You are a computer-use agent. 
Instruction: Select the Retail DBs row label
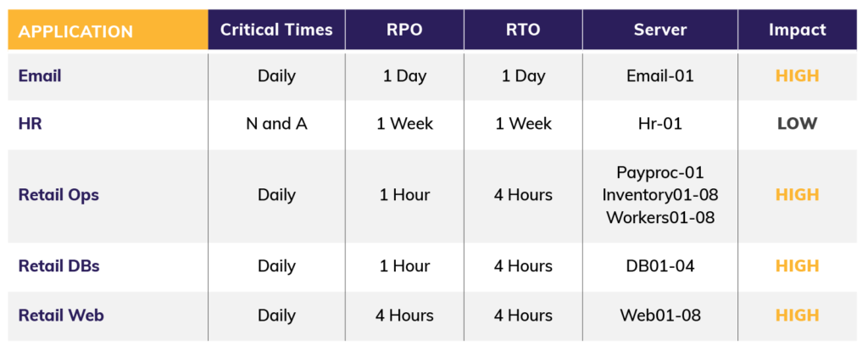58,265
